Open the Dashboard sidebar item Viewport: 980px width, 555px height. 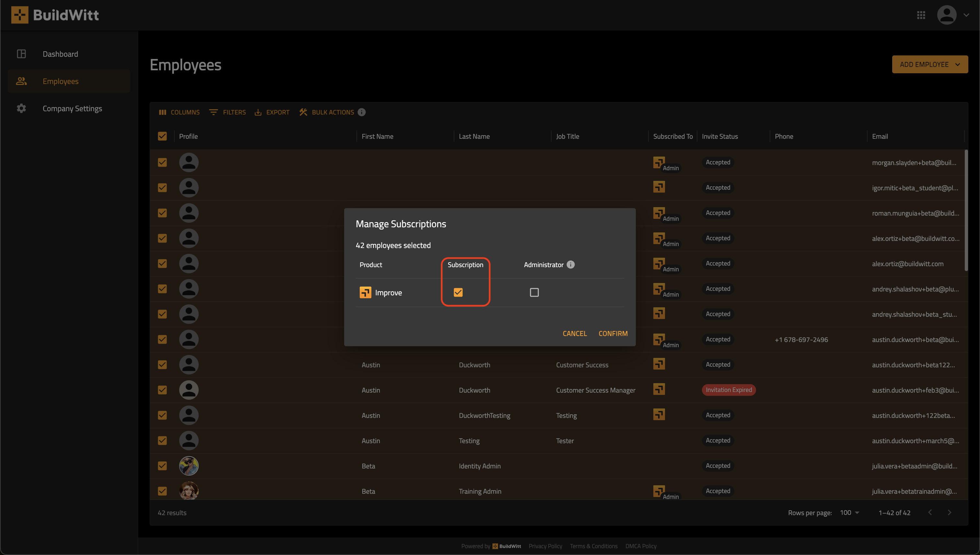click(69, 54)
